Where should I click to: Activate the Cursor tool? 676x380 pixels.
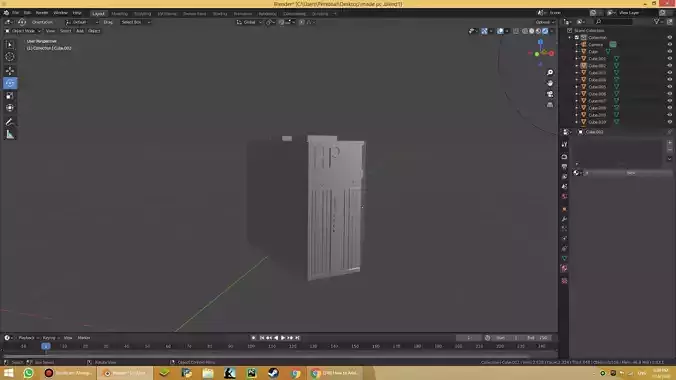pos(10,57)
